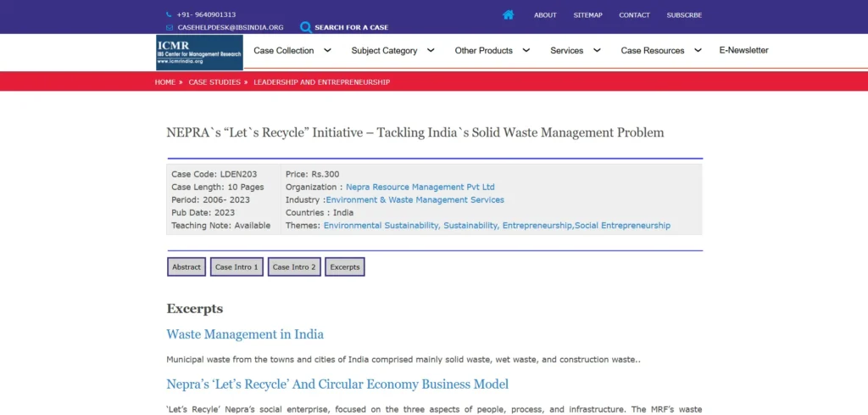
Task: Click the +91- 9640901313 phone number
Action: tap(206, 15)
